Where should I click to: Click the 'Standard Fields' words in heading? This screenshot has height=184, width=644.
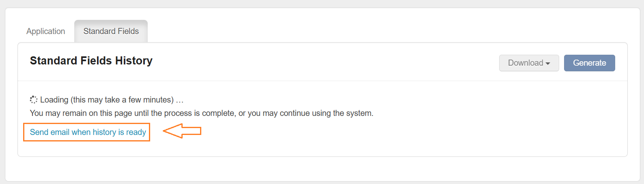coord(71,61)
